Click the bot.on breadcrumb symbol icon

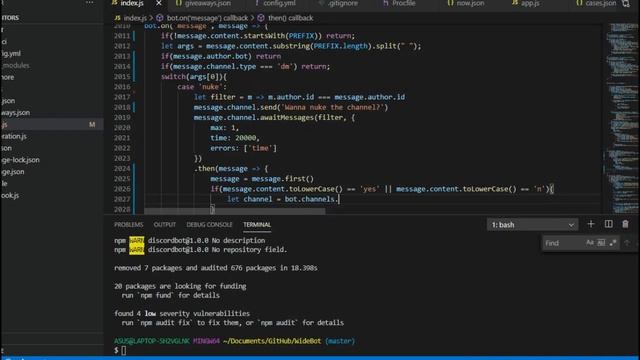click(x=160, y=18)
